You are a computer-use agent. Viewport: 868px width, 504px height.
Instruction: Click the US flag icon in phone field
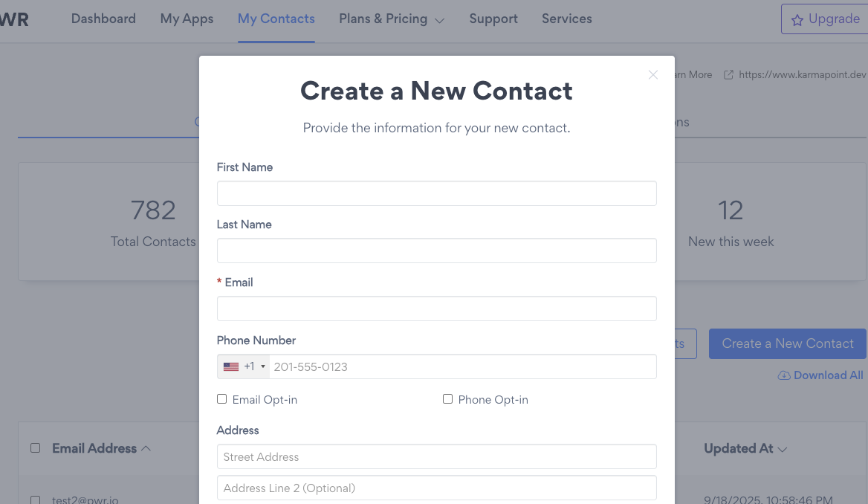tap(231, 366)
